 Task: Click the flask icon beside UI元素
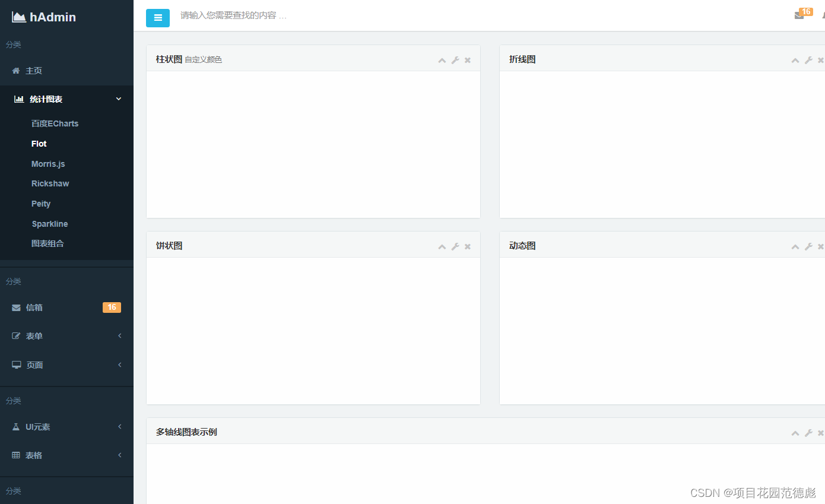16,427
